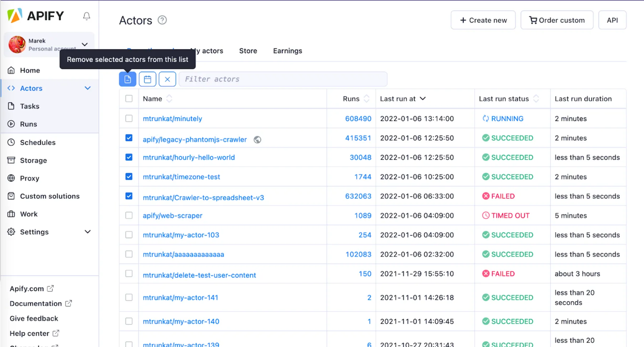Viewport: 644px width, 347px height.
Task: Uncheck the mtrunkat/hourly-hello-world checkbox
Action: tap(129, 157)
